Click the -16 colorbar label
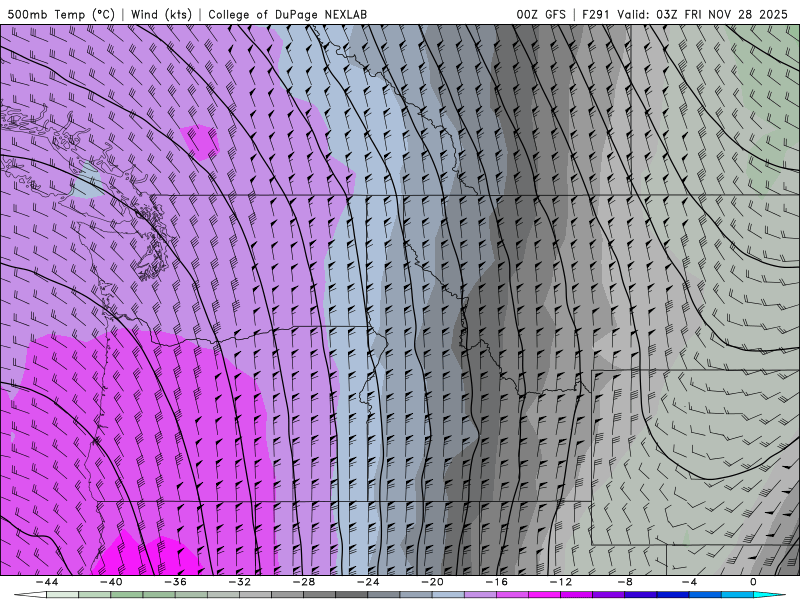The height and width of the screenshot is (600, 800). coord(496,582)
